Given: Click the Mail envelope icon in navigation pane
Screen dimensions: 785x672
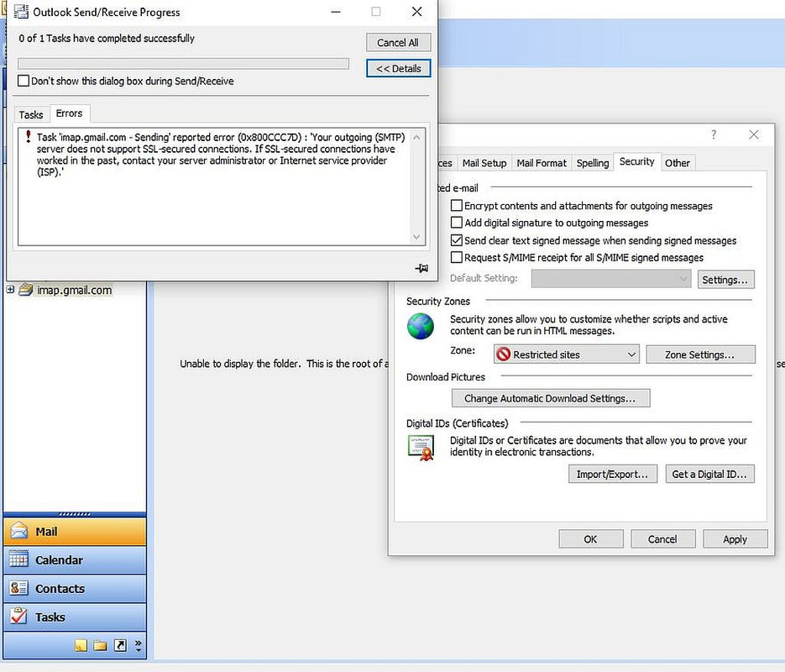Looking at the screenshot, I should pos(19,531).
